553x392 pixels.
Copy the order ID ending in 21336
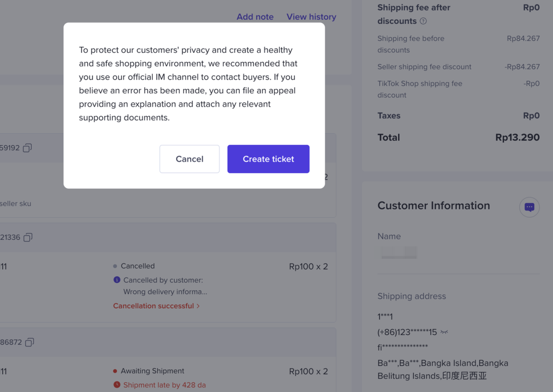pyautogui.click(x=28, y=237)
